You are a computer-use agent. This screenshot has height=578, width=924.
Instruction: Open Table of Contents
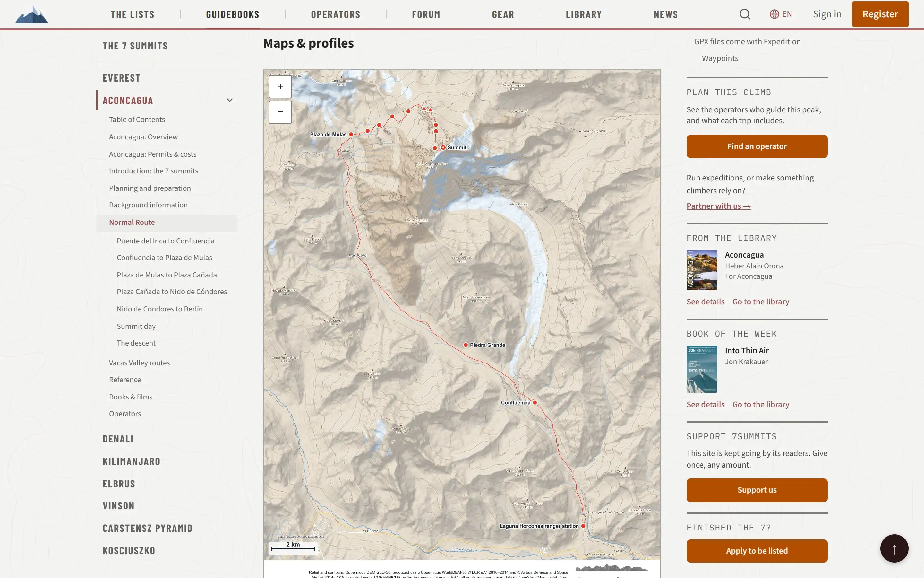point(137,120)
